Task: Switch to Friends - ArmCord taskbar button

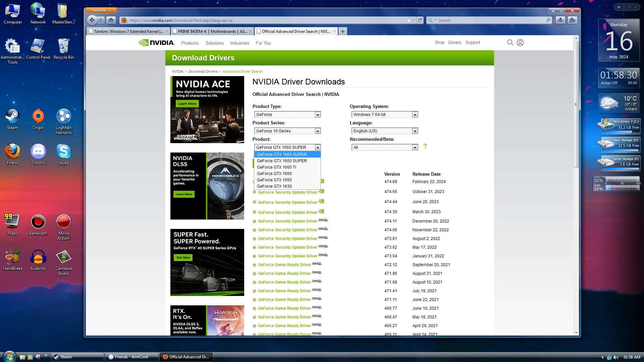Action: (131, 357)
